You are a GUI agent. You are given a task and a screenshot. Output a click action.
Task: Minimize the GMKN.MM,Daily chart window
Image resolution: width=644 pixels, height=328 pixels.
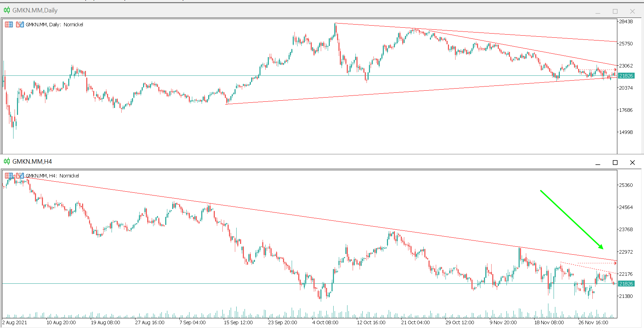point(598,11)
